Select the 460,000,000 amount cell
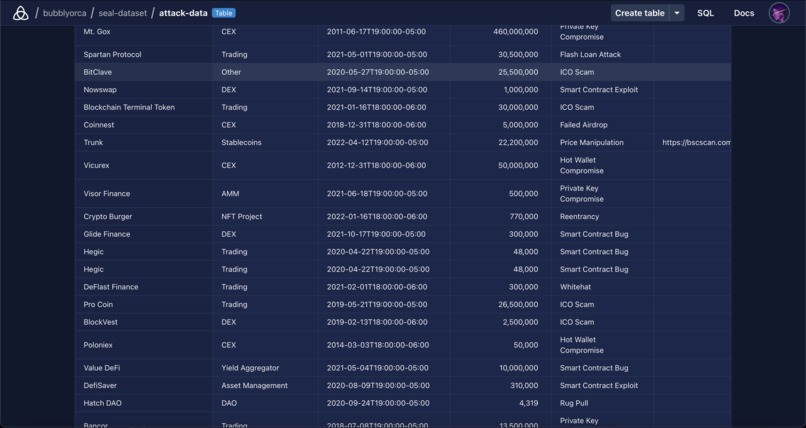Image resolution: width=806 pixels, height=428 pixels. point(501,31)
